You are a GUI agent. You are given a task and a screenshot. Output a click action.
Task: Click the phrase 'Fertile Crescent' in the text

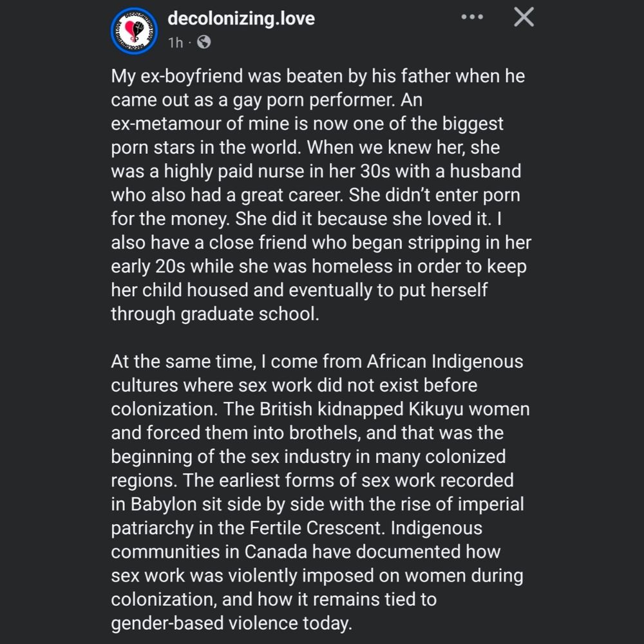tap(316, 528)
